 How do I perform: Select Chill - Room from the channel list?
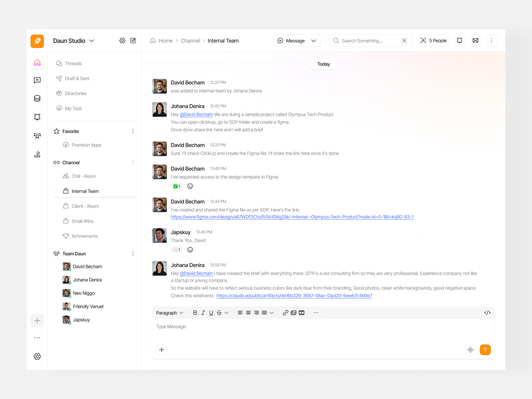(83, 176)
